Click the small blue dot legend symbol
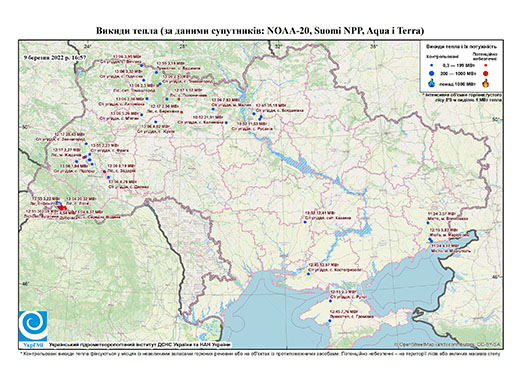This screenshot has height=368, width=520. point(432,65)
